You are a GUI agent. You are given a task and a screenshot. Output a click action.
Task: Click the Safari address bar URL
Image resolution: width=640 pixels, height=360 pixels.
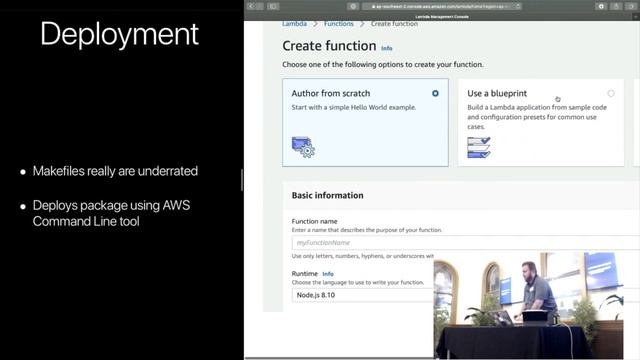coord(441,6)
